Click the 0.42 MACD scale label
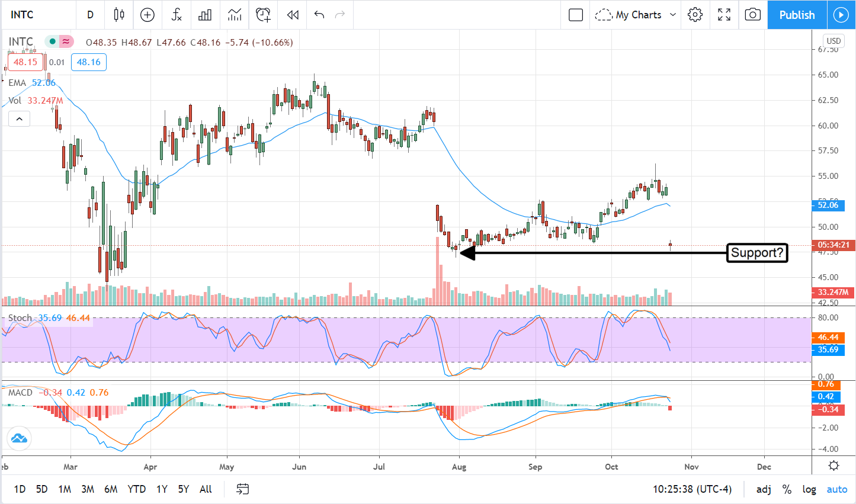The image size is (856, 504). pyautogui.click(x=826, y=397)
